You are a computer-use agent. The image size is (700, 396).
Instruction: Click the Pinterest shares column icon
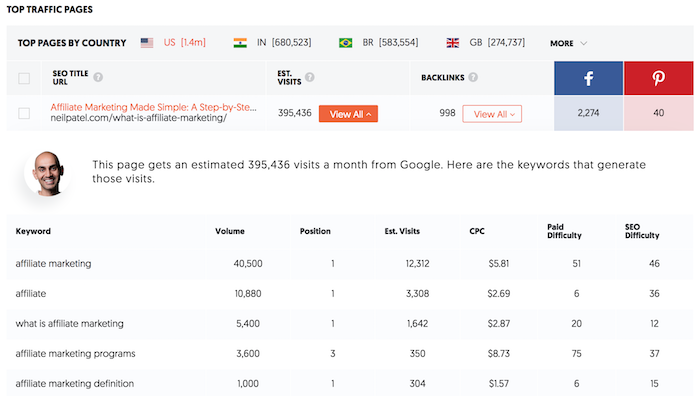658,78
